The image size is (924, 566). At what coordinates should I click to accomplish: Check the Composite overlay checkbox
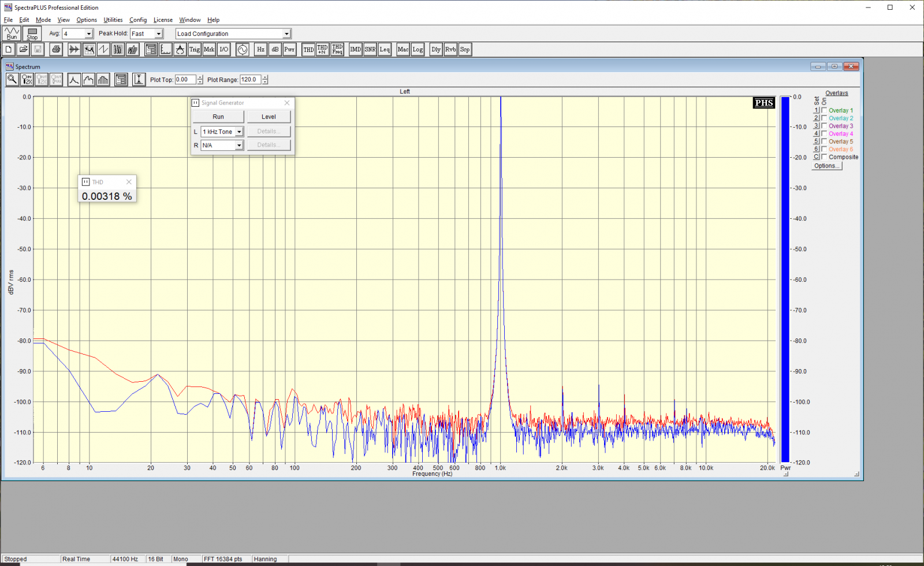point(825,157)
